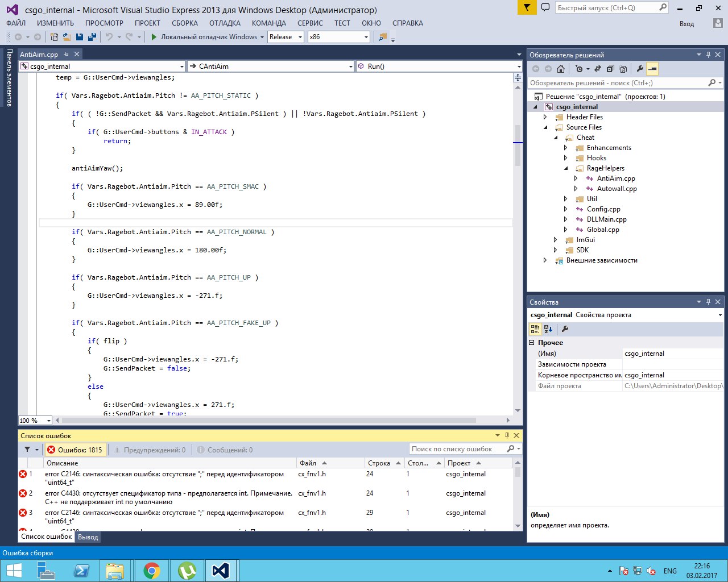Sort properties alphabetically
Viewport: 728px width, 582px height.
point(548,329)
